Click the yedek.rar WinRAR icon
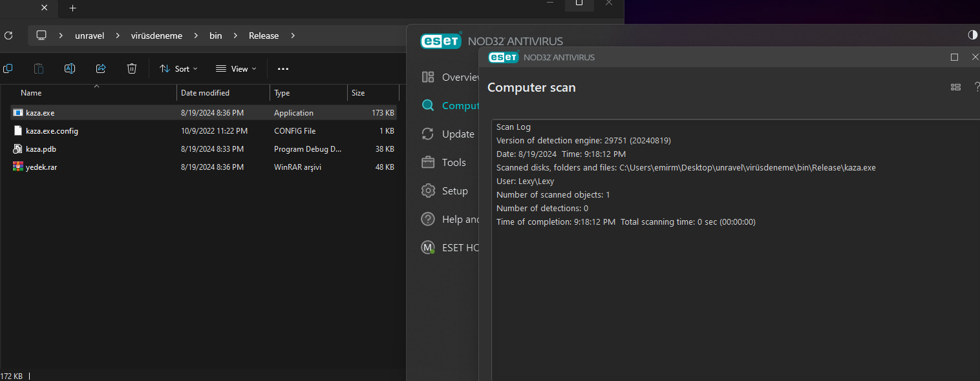Image resolution: width=980 pixels, height=381 pixels. (18, 167)
